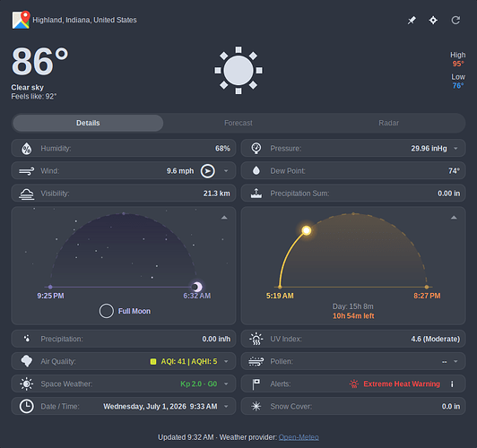
Task: Click the wind direction compass arrow
Action: coord(208,171)
